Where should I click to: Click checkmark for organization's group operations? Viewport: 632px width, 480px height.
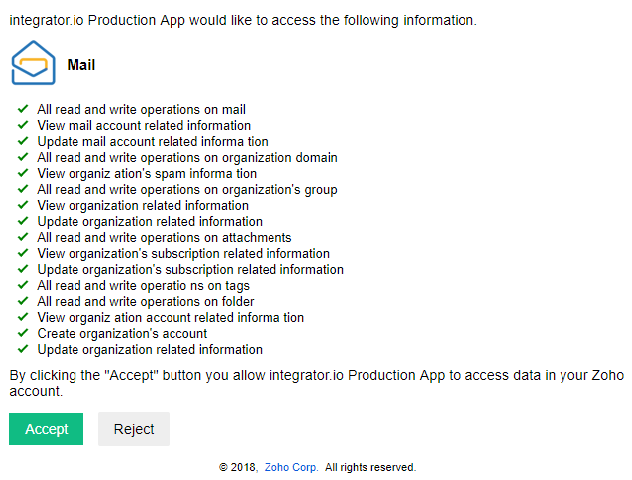pos(22,190)
